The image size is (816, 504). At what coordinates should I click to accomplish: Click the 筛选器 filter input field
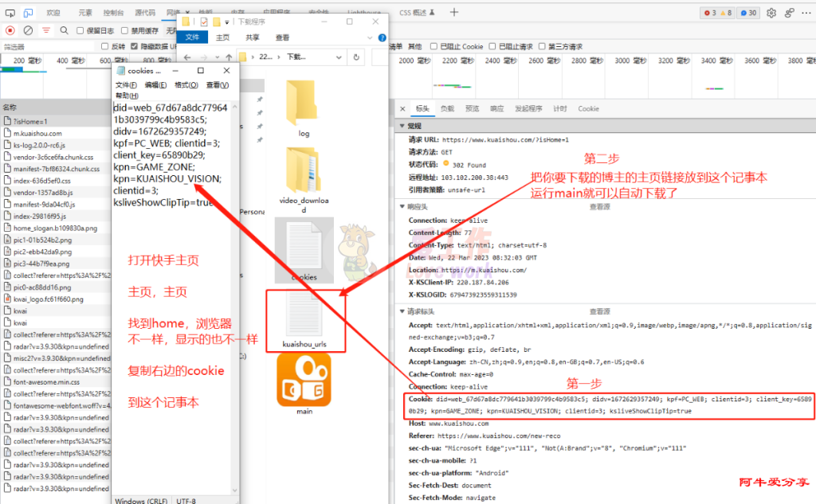(x=49, y=46)
